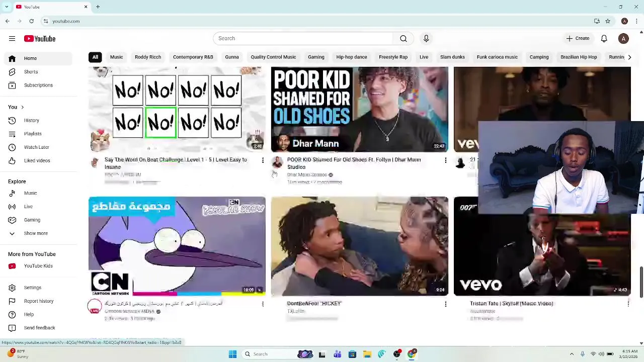Expand Show more in Explore

39,233
